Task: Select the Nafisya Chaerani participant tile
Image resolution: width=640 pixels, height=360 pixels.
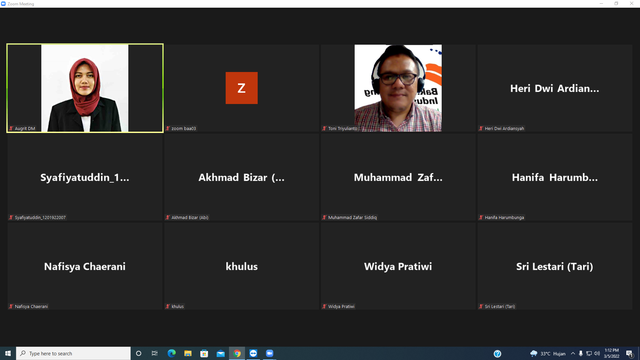Action: click(x=85, y=266)
